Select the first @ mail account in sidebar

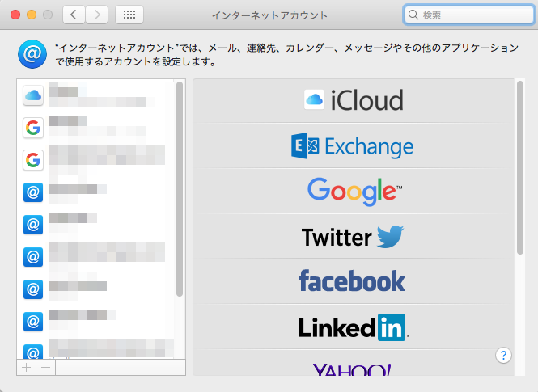click(x=97, y=192)
